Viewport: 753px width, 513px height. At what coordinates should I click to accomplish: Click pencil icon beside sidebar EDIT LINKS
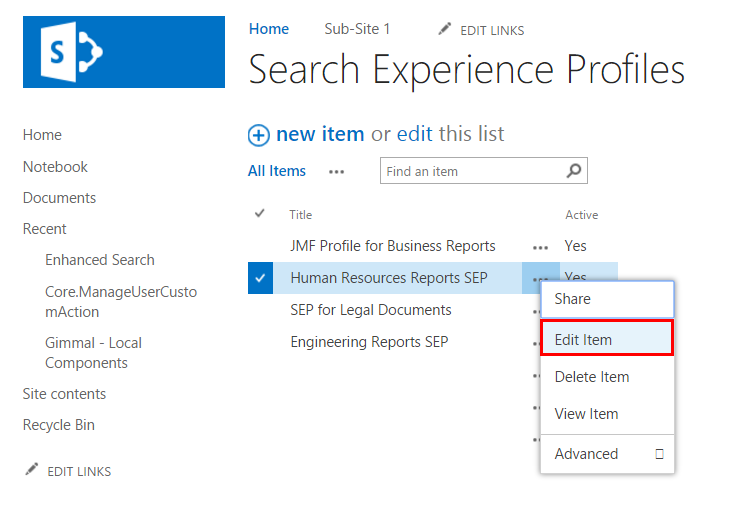pos(32,470)
